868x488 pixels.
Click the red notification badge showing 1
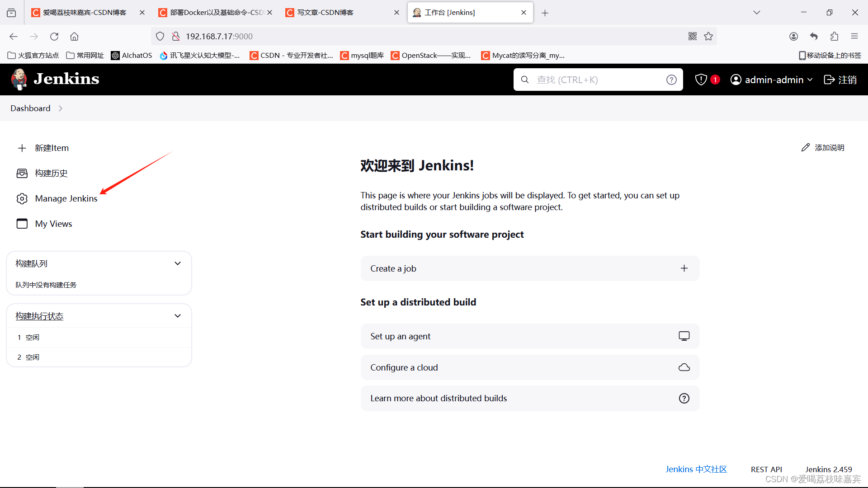(715, 80)
